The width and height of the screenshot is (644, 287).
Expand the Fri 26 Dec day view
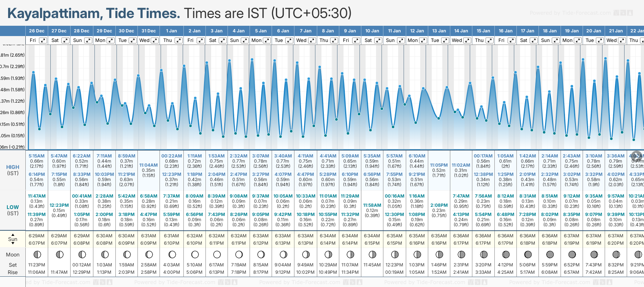43,40
